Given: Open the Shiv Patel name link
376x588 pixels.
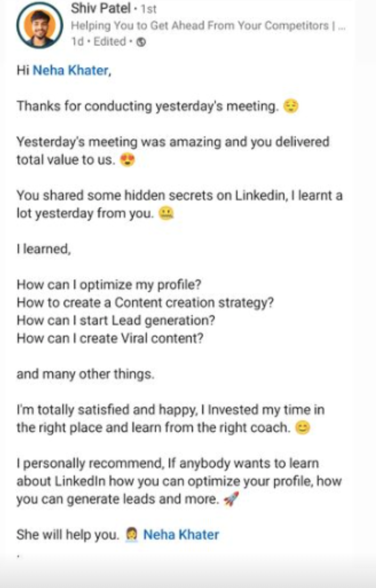Looking at the screenshot, I should pos(100,8).
